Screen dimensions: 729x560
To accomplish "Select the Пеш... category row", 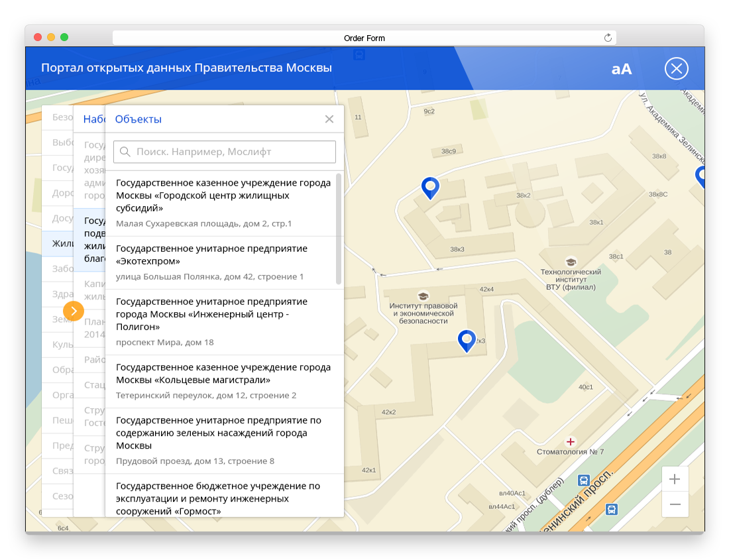I will click(58, 420).
